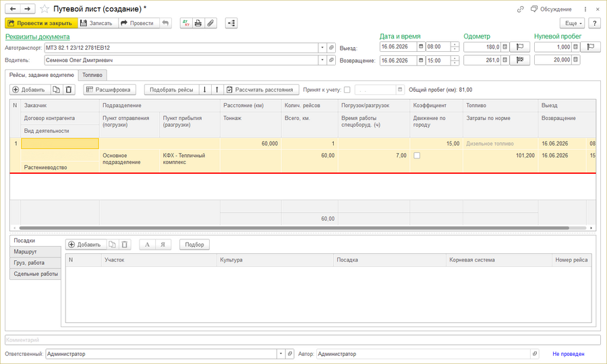
Task: Open Реквизиты документа link
Action: click(38, 37)
